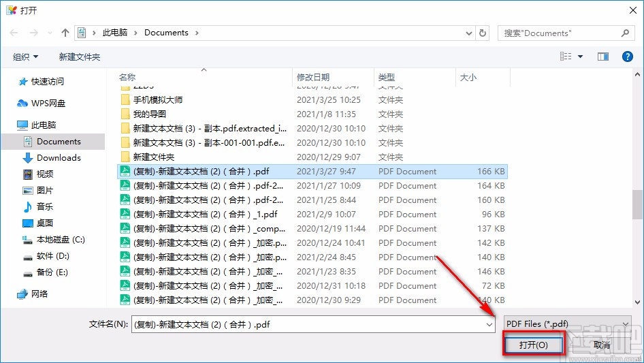Go up one folder level
Screen dimensions: 644x363
point(65,33)
